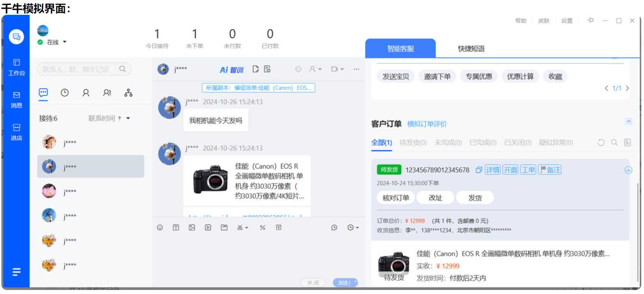The image size is (644, 294).
Task: Open the 联系时间 sort dropdown
Action: point(128,118)
